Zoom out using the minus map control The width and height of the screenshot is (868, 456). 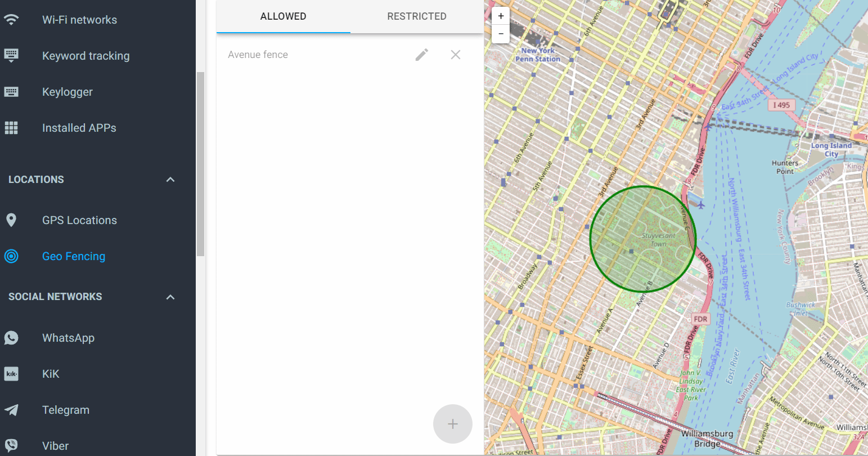[500, 34]
